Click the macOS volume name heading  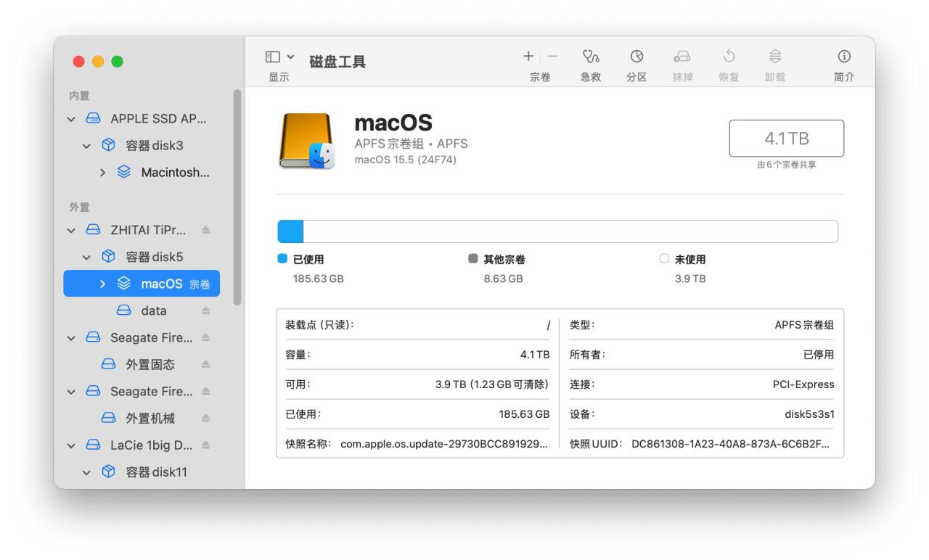pos(393,124)
